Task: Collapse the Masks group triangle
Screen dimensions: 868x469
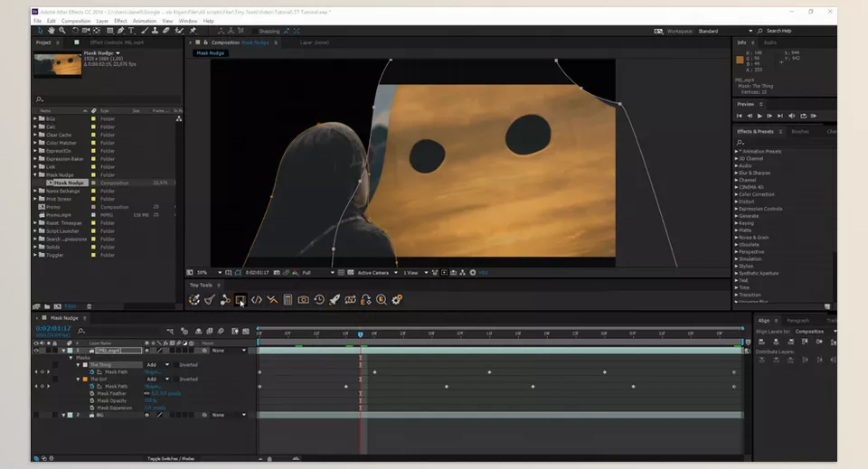Action: [71, 358]
